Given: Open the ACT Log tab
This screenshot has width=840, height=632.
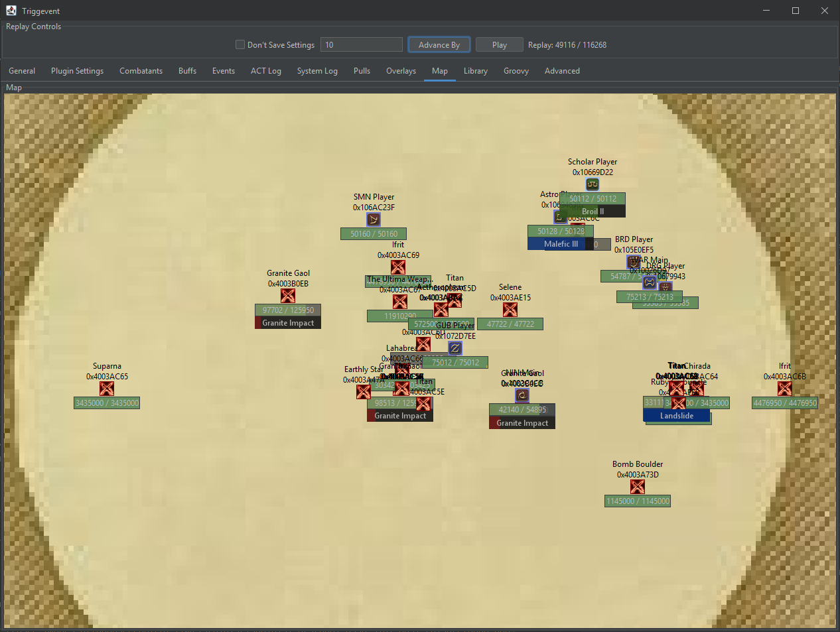Looking at the screenshot, I should [266, 71].
